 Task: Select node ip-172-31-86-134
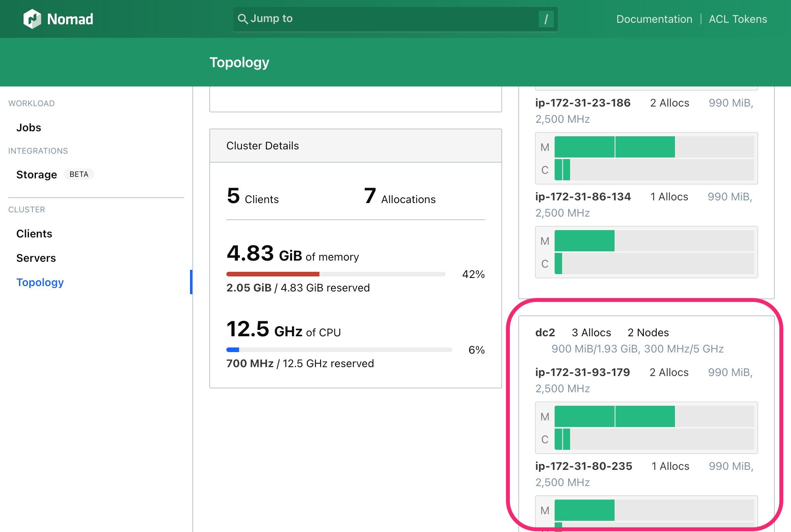pos(583,197)
